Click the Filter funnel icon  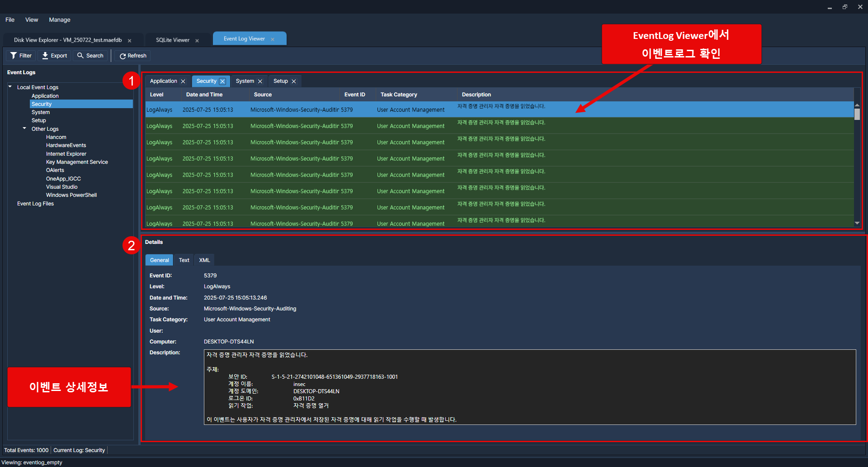(x=14, y=56)
